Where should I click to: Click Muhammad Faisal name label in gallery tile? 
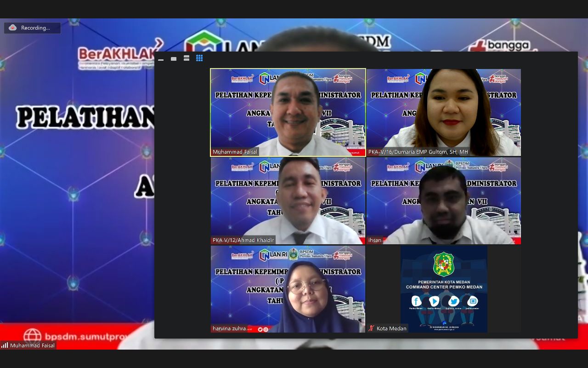235,152
